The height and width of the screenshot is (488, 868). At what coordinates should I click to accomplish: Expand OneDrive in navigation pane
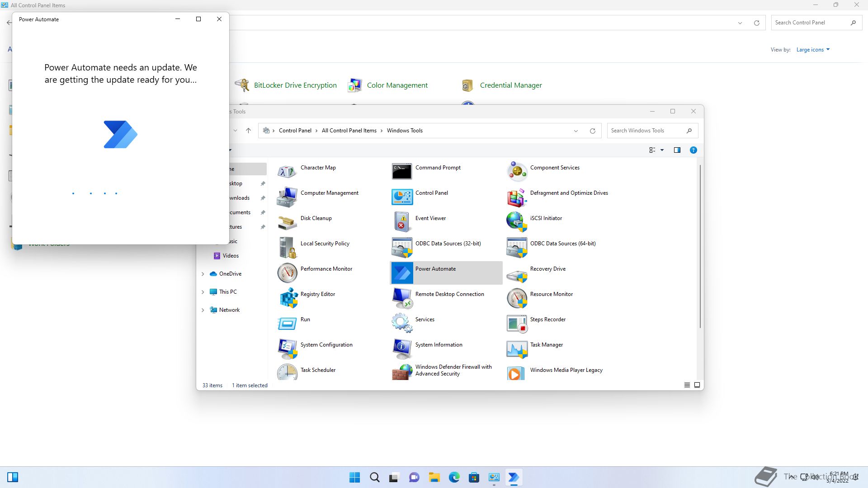click(x=203, y=274)
